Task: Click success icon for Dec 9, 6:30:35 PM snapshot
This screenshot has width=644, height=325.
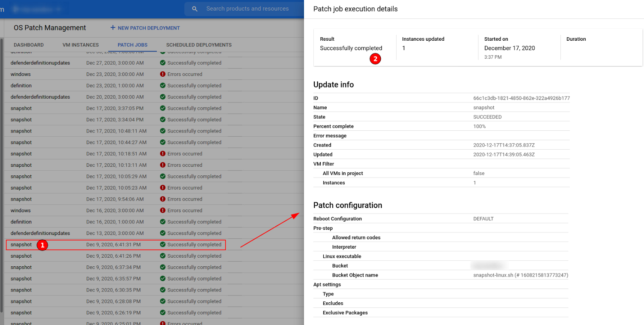Action: 163,290
